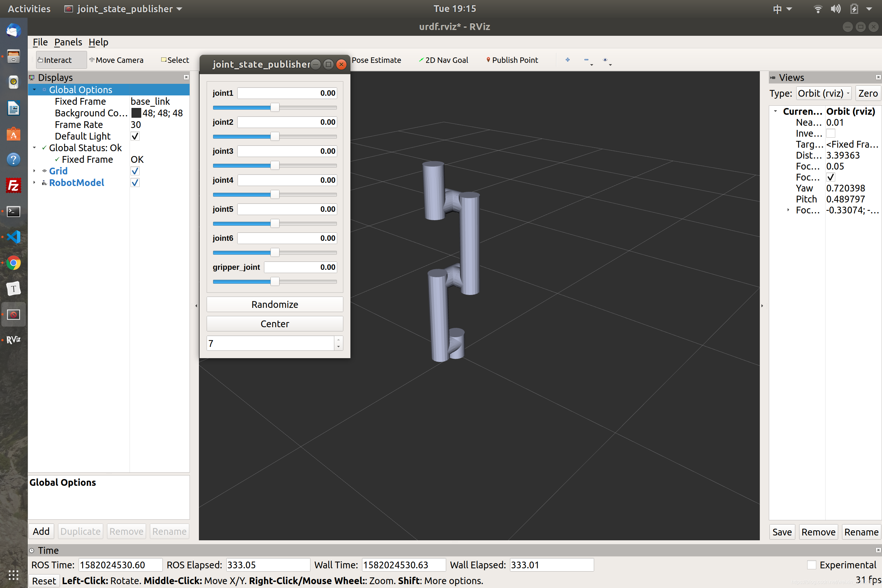This screenshot has height=588, width=882.
Task: Activate the Move Camera tool
Action: [117, 60]
